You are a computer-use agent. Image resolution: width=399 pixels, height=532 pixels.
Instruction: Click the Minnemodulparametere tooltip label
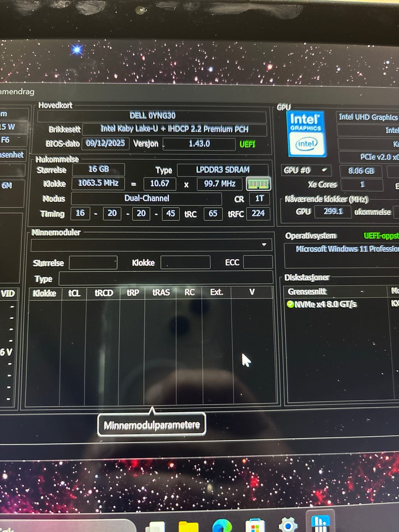coord(152,425)
